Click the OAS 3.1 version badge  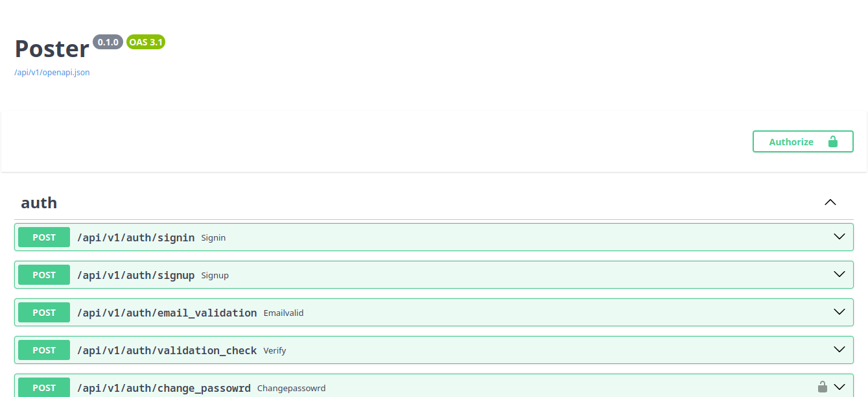click(x=146, y=42)
